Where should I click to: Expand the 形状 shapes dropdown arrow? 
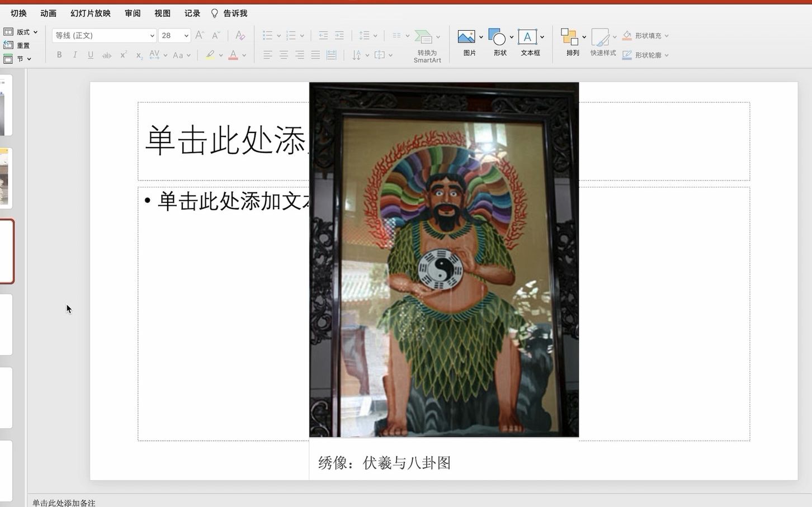point(511,37)
